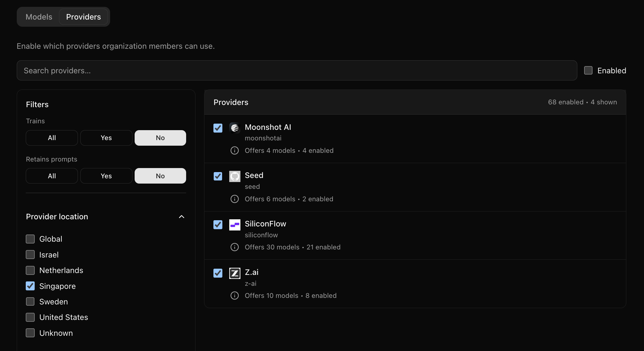Uncheck the Z.ai provider checkbox

click(218, 273)
